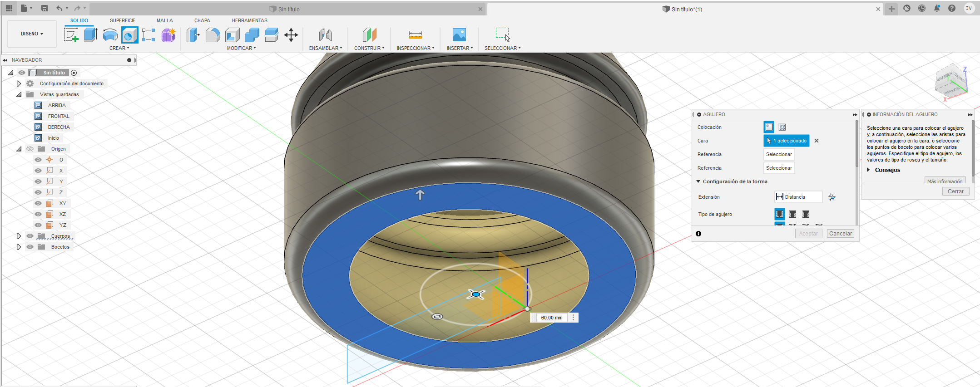
Task: Hide the XY plane
Action: pos(38,203)
